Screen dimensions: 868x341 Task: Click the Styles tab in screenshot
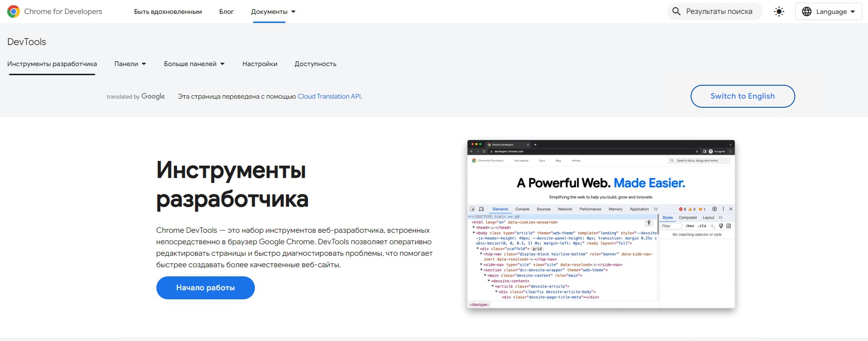coord(668,217)
